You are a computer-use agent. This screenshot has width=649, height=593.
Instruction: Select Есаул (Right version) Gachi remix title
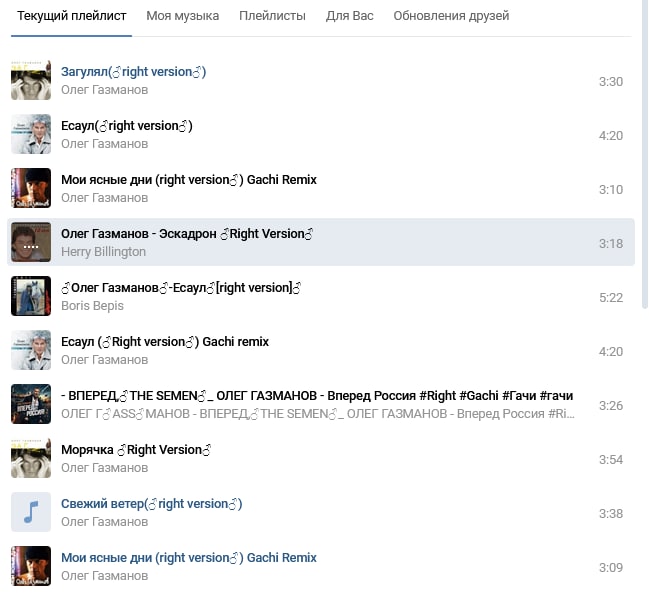coord(165,342)
